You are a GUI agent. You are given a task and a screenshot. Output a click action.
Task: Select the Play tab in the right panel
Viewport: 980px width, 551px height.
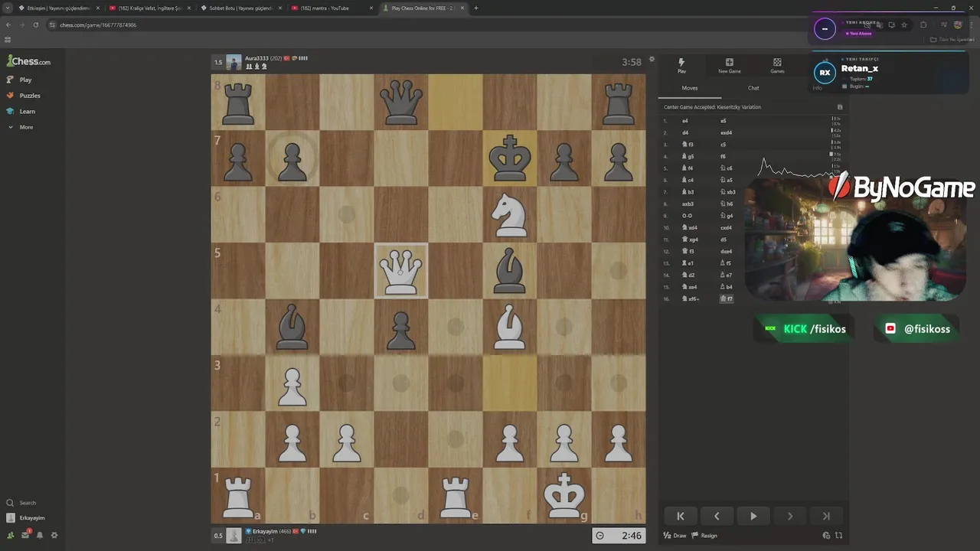[681, 66]
